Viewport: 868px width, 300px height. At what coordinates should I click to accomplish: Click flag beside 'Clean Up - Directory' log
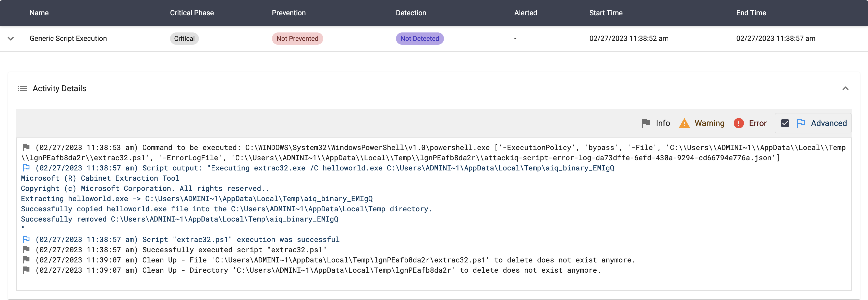point(26,270)
